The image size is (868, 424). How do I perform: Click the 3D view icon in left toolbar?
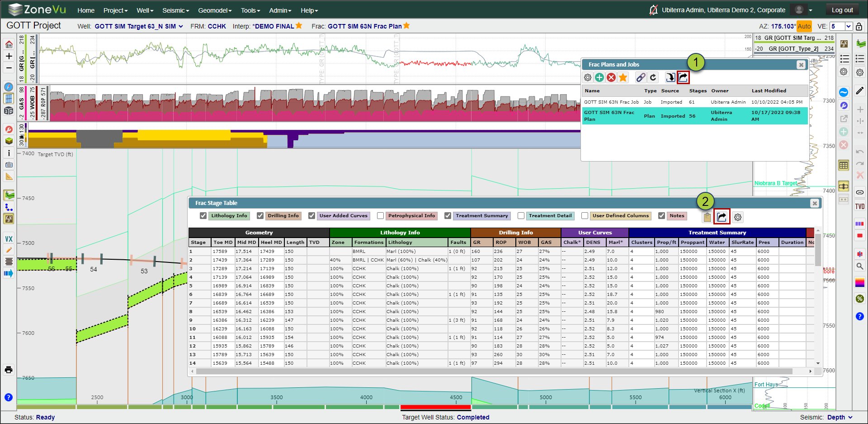pyautogui.click(x=9, y=110)
